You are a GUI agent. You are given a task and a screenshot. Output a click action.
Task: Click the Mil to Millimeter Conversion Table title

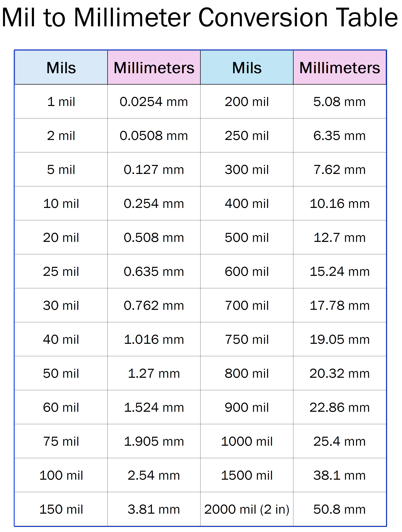tap(200, 17)
